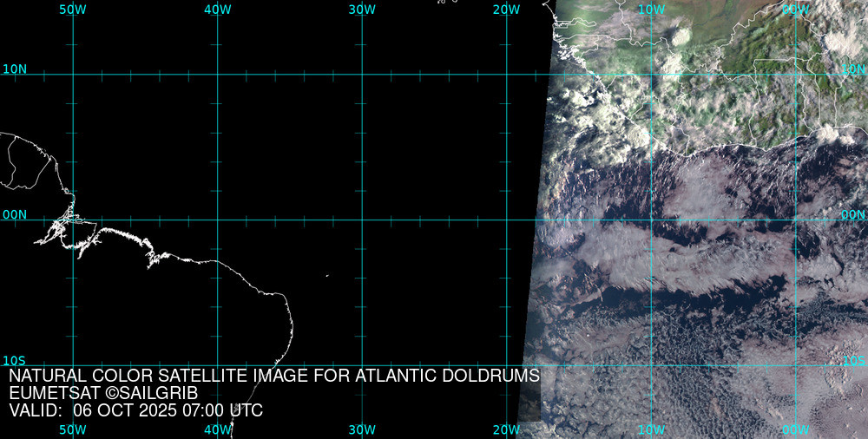Viewport: 868px width, 439px height.
Task: Click the small isolated island off Brazil's coast
Action: (x=327, y=276)
